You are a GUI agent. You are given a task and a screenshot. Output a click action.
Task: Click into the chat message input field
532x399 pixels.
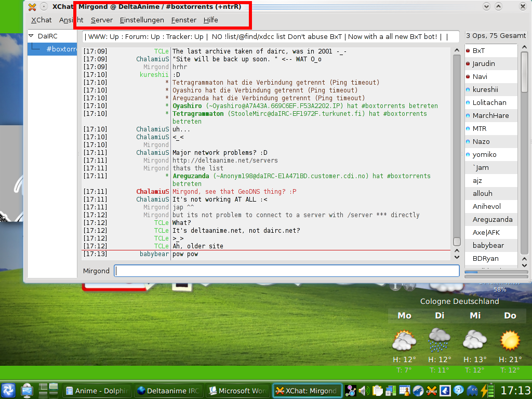(x=287, y=271)
